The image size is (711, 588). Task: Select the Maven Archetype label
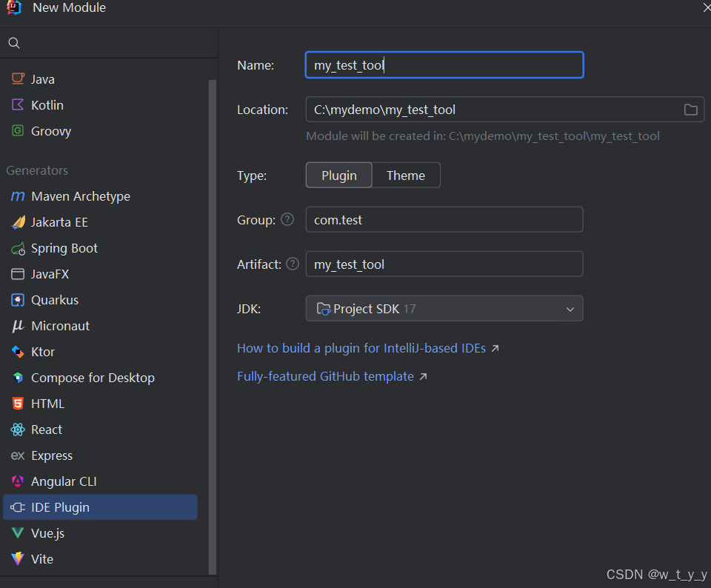point(81,196)
